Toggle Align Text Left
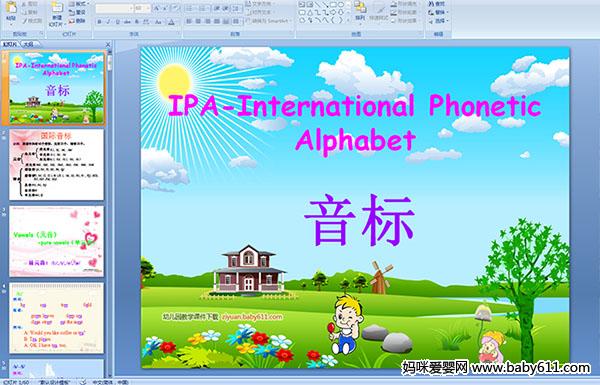This screenshot has height=385, width=600. click(189, 21)
